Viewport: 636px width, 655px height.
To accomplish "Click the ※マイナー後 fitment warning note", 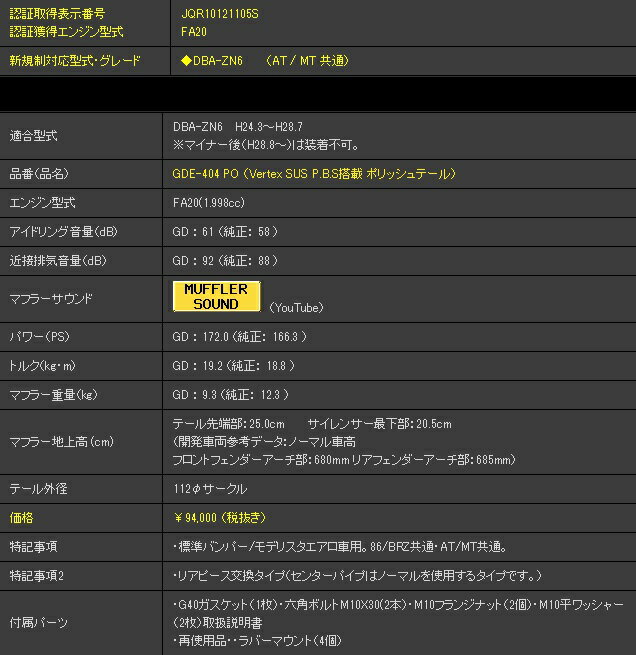I will (266, 144).
